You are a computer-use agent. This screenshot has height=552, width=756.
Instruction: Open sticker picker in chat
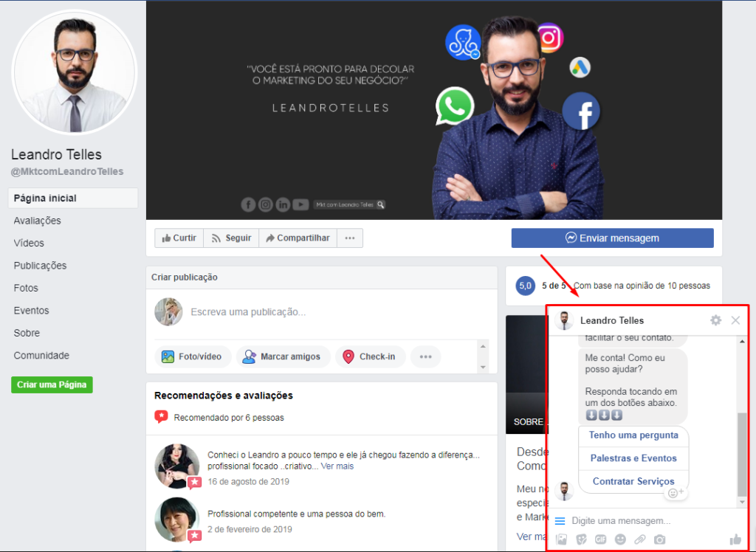581,539
